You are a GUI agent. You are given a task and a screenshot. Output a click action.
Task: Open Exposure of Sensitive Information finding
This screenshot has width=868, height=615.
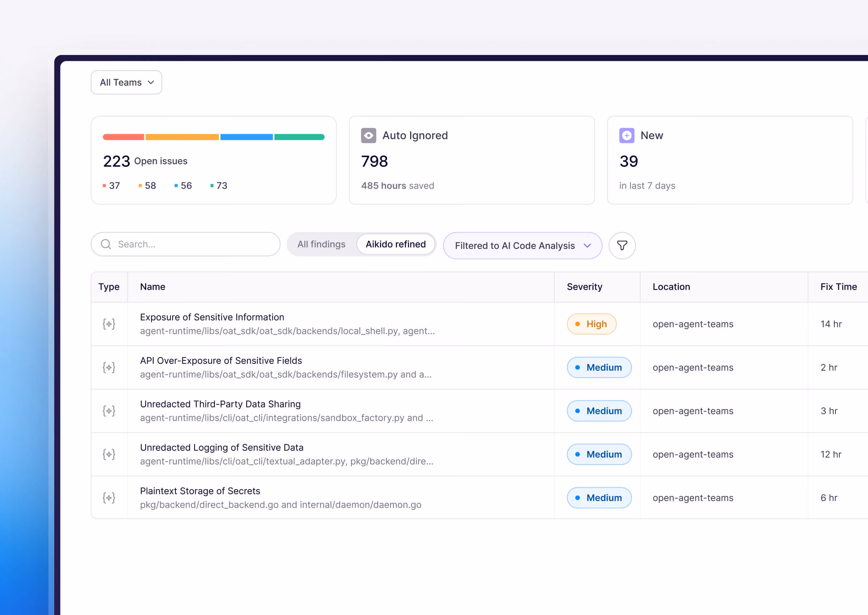click(x=212, y=317)
